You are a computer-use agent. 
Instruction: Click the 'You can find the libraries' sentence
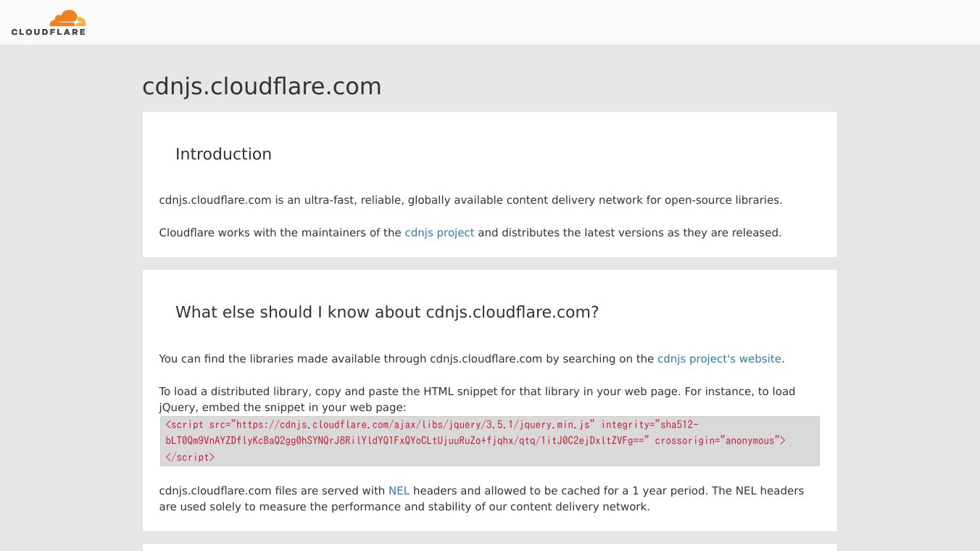click(x=406, y=359)
